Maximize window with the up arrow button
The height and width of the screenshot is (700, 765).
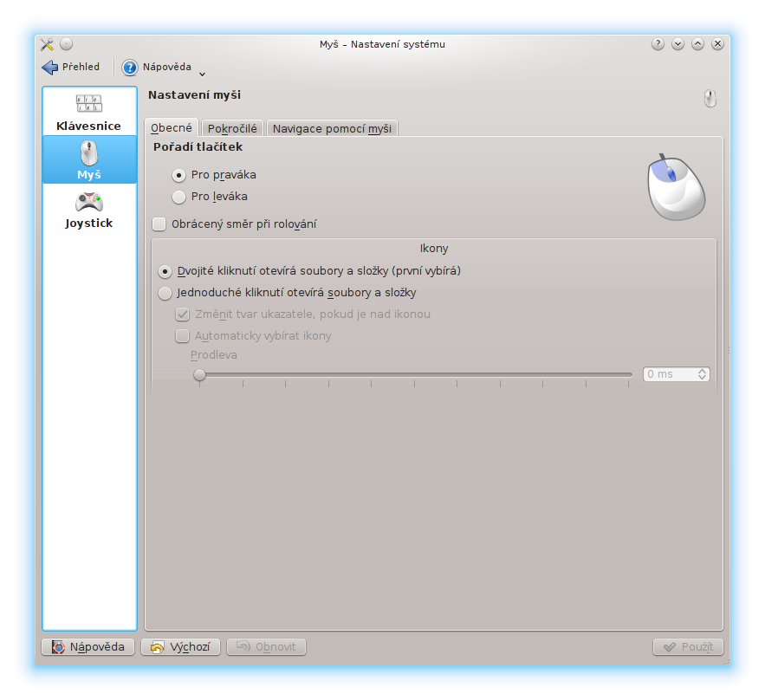[697, 44]
